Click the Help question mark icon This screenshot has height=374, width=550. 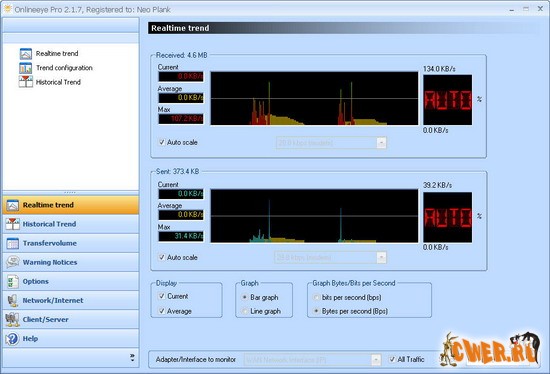[12, 339]
